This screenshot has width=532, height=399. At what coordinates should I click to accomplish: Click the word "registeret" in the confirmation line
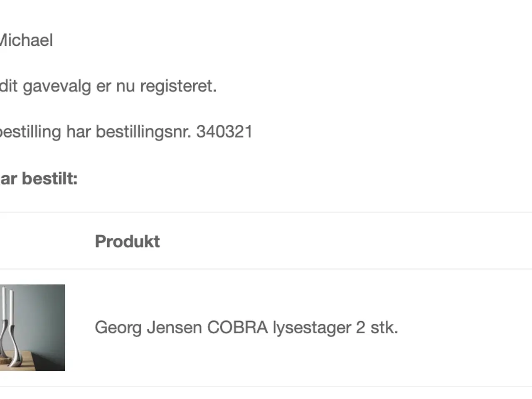(178, 86)
